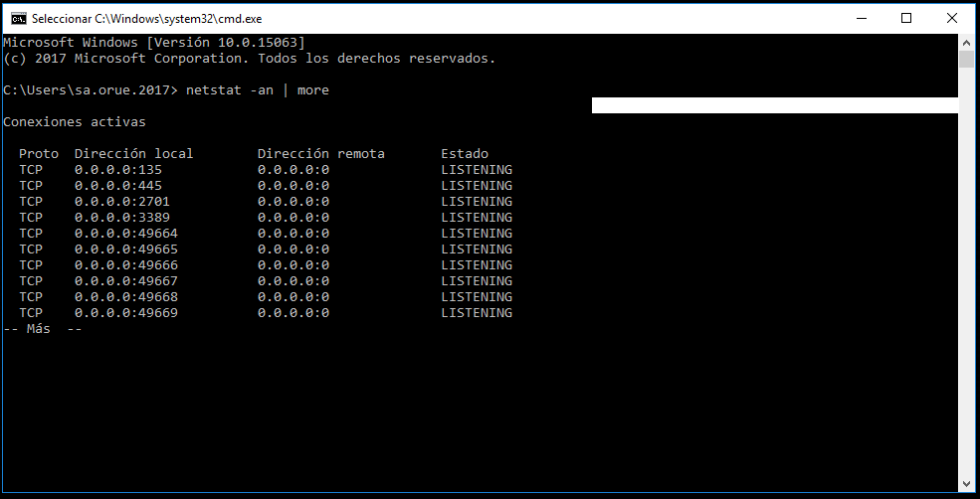The image size is (980, 499).
Task: Click LISTENING state in port 135 row
Action: [x=477, y=170]
